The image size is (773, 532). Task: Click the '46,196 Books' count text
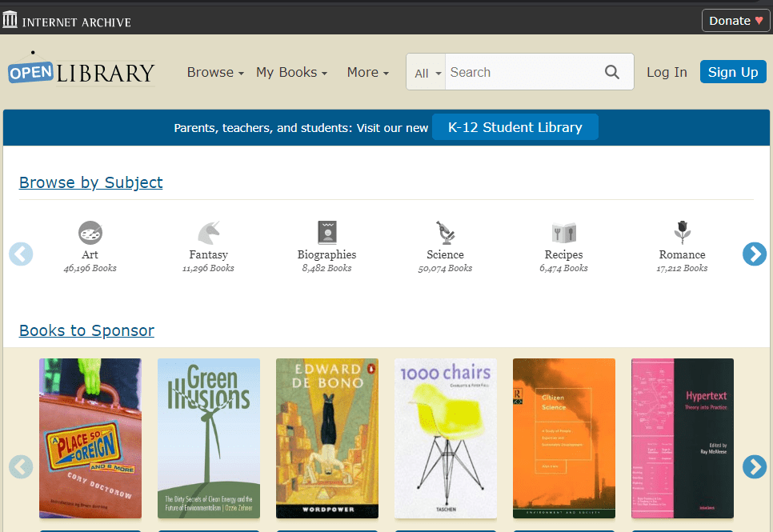90,268
